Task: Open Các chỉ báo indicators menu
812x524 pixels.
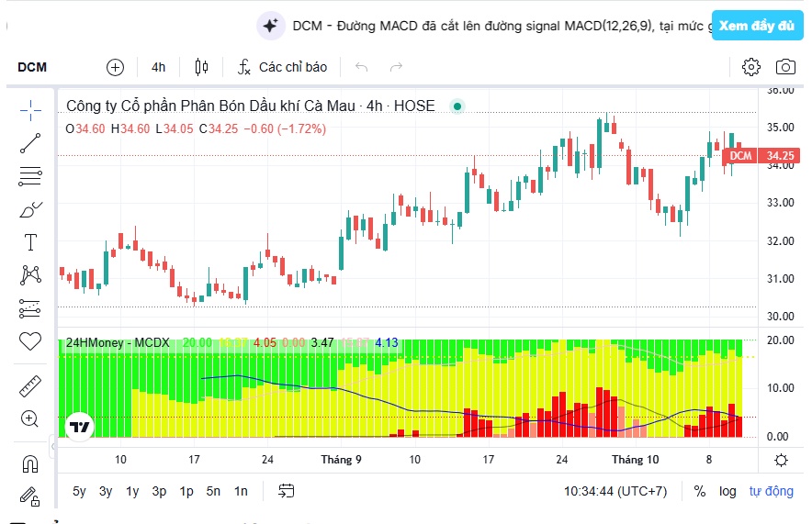Action: 282,67
